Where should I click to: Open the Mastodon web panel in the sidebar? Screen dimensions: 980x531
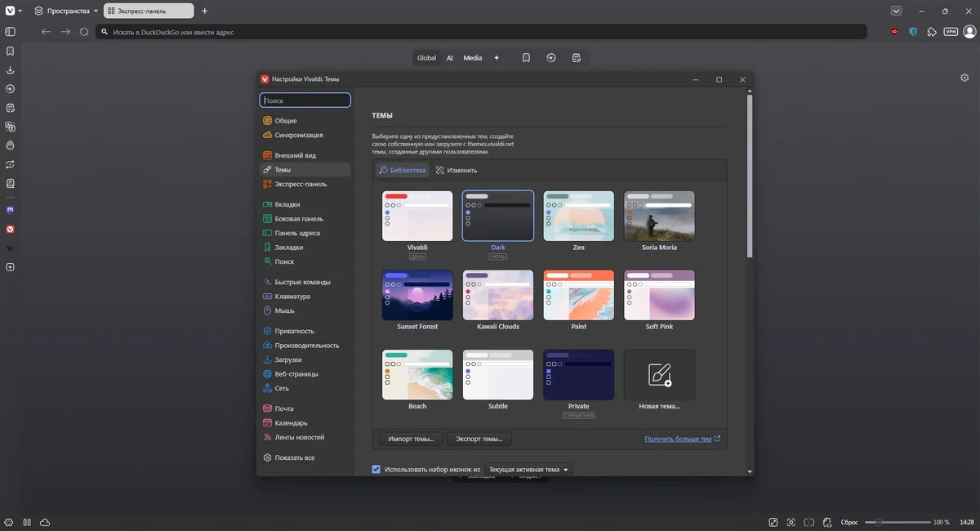[x=11, y=210]
